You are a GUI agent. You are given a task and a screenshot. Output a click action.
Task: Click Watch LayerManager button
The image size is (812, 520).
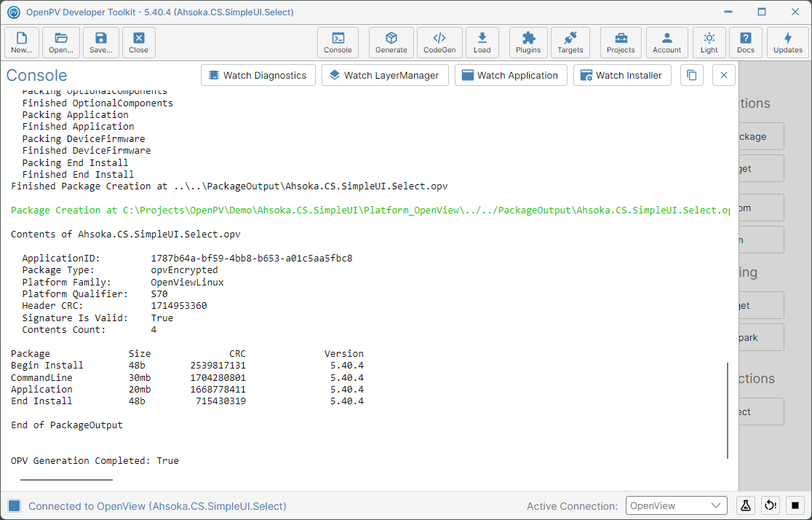point(385,75)
